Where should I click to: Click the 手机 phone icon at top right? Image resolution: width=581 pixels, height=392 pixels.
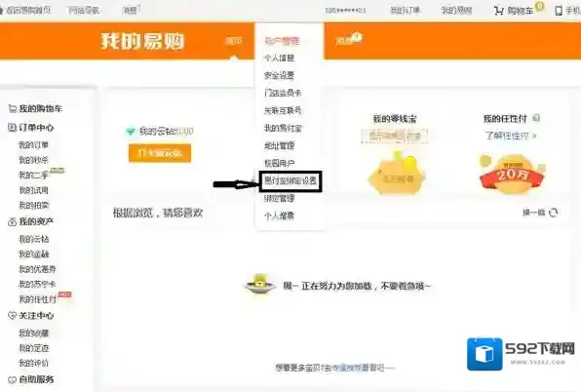pos(559,11)
